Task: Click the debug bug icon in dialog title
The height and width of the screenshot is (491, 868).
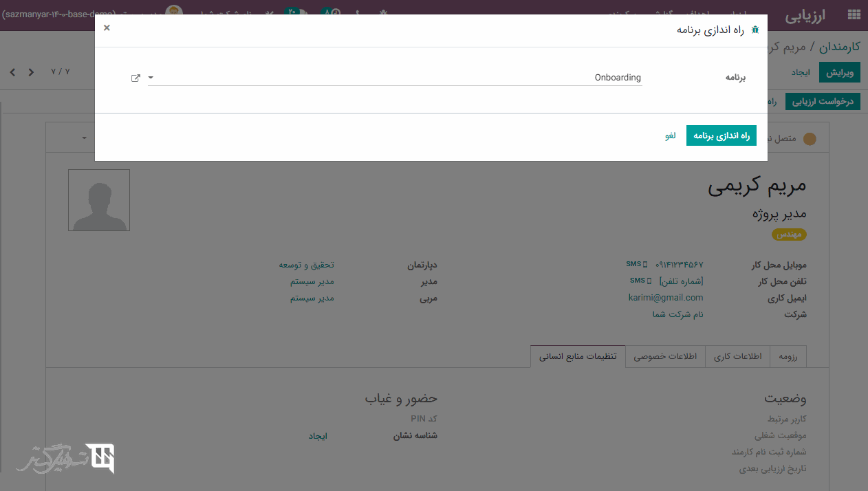Action: (755, 30)
